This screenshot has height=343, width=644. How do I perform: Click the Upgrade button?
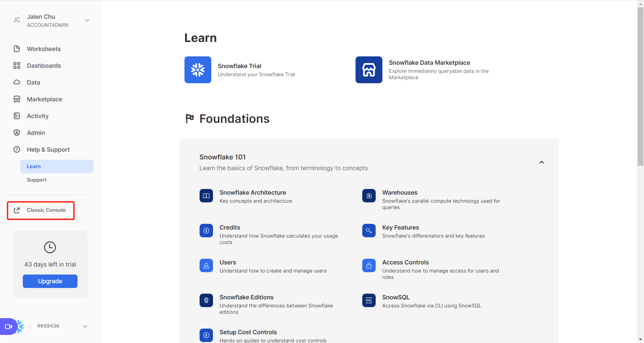[x=50, y=281]
